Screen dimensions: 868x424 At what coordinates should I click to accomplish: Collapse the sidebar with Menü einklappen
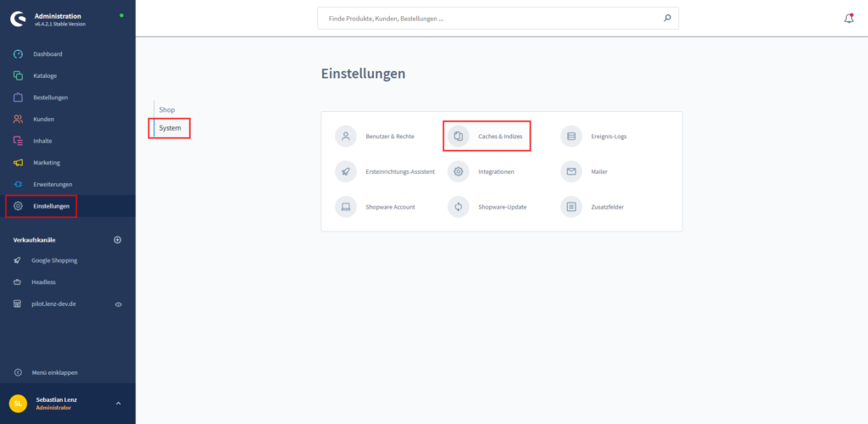click(x=56, y=372)
